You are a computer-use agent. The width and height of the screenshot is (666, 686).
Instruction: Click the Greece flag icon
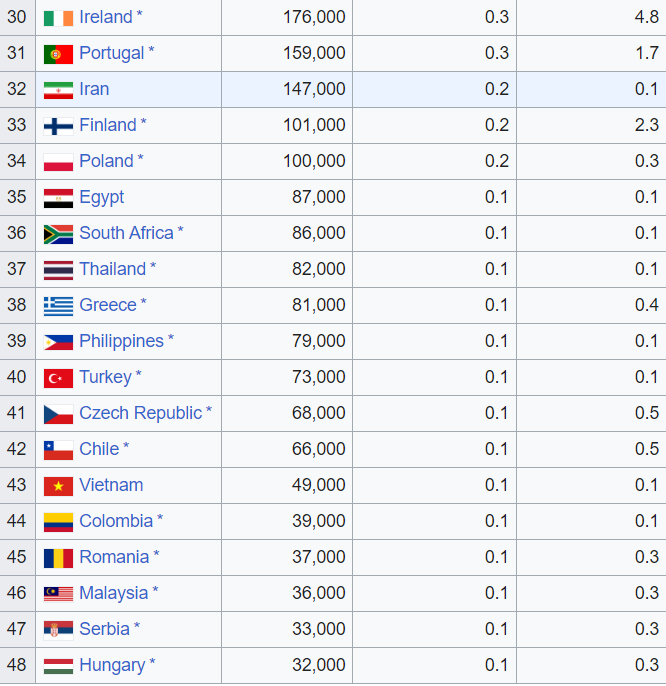tap(58, 306)
